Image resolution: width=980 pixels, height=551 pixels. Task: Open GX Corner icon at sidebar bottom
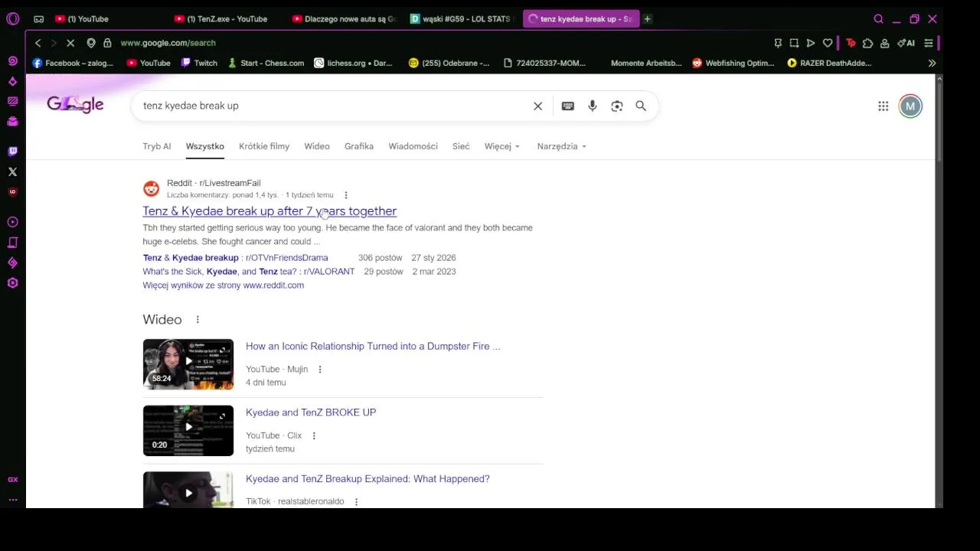12,479
